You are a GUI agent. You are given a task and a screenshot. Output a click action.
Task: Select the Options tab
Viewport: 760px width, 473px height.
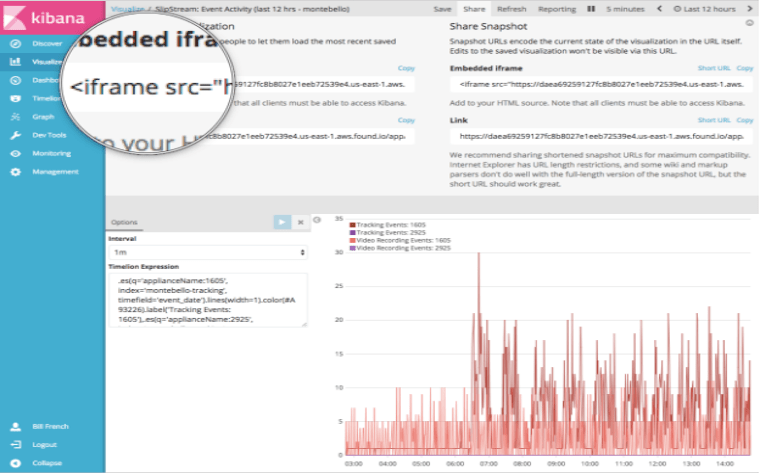124,222
